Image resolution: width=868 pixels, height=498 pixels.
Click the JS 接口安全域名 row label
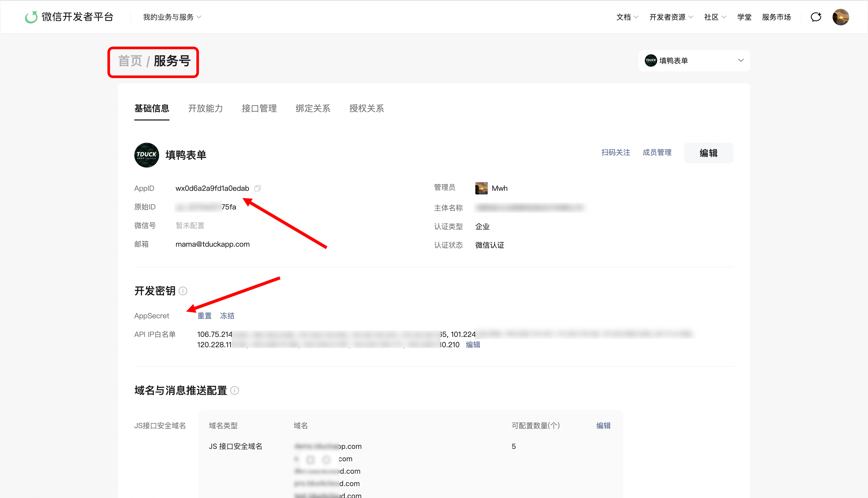click(235, 446)
